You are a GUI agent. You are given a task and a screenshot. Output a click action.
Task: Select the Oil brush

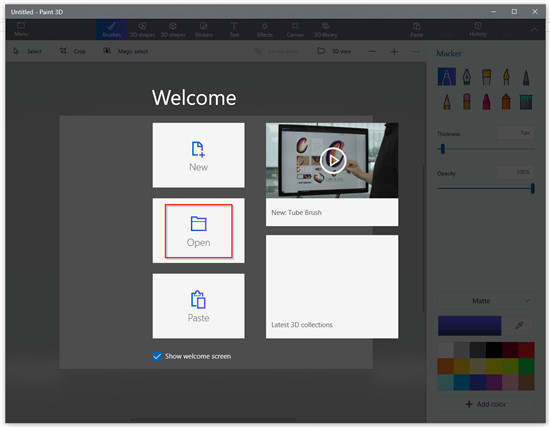point(486,77)
